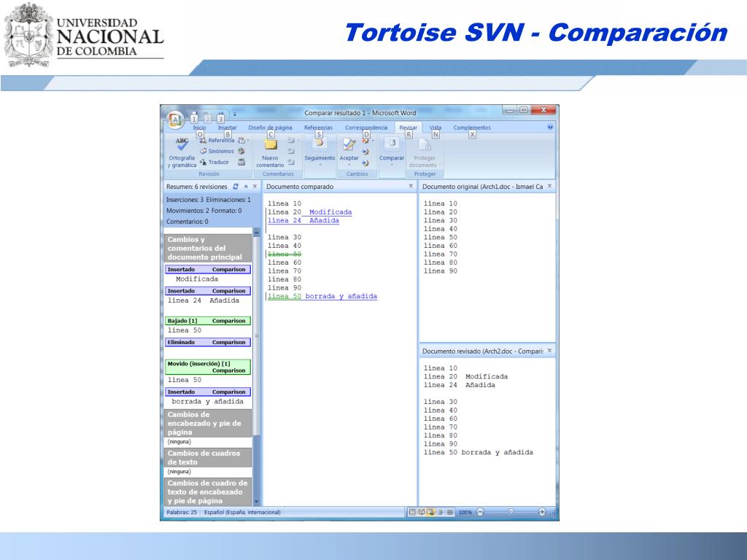Open the round Office button menu

(175, 120)
